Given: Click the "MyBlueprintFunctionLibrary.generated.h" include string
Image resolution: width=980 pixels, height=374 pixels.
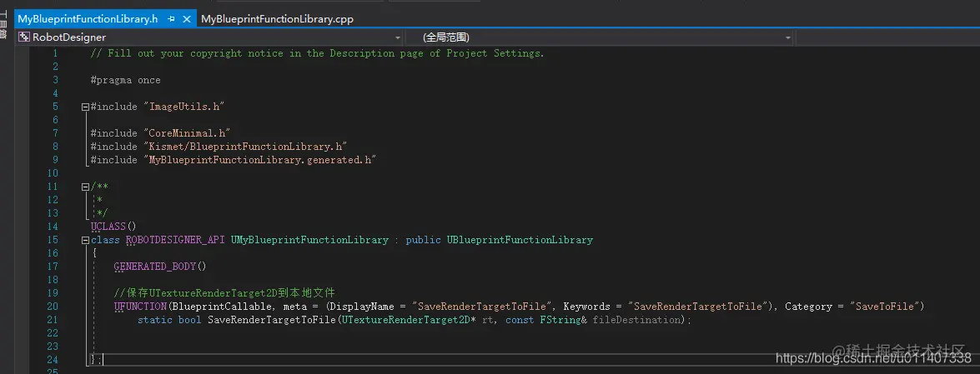Looking at the screenshot, I should pyautogui.click(x=259, y=160).
